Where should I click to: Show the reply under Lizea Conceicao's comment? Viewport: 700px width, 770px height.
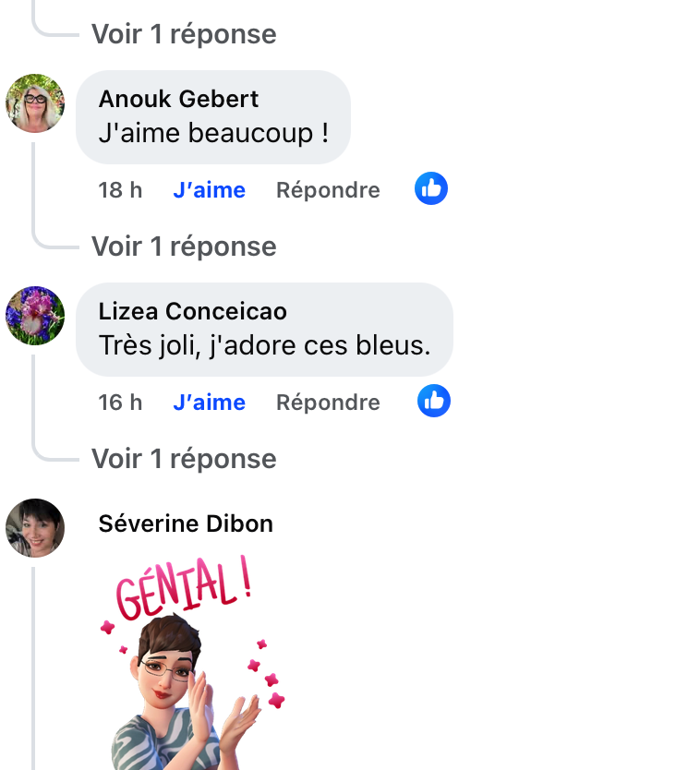[x=184, y=459]
